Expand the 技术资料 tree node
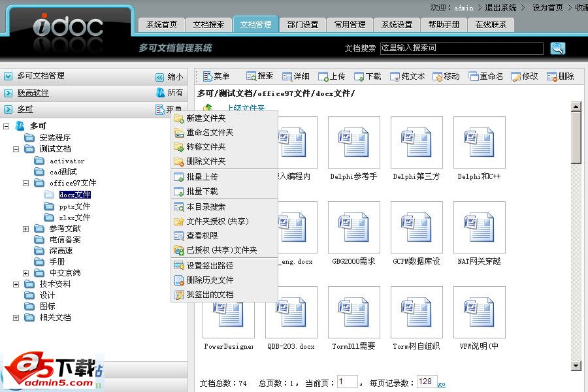The width and height of the screenshot is (588, 392). point(14,284)
